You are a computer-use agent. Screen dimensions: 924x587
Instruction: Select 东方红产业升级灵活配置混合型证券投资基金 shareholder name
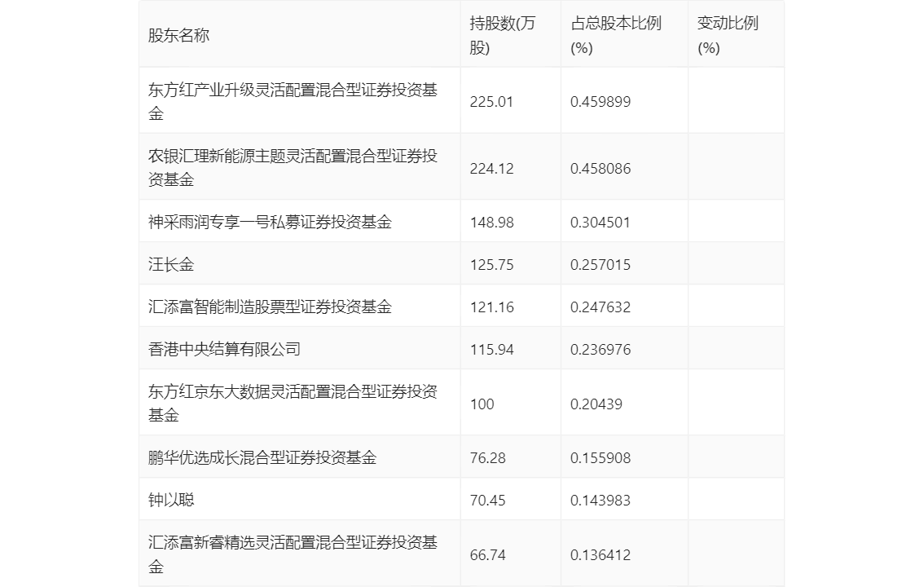293,101
